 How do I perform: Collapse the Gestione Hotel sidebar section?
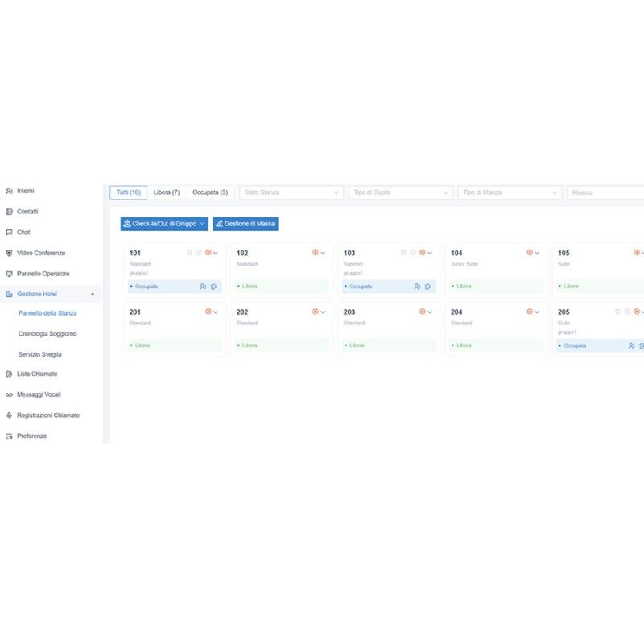pyautogui.click(x=93, y=294)
